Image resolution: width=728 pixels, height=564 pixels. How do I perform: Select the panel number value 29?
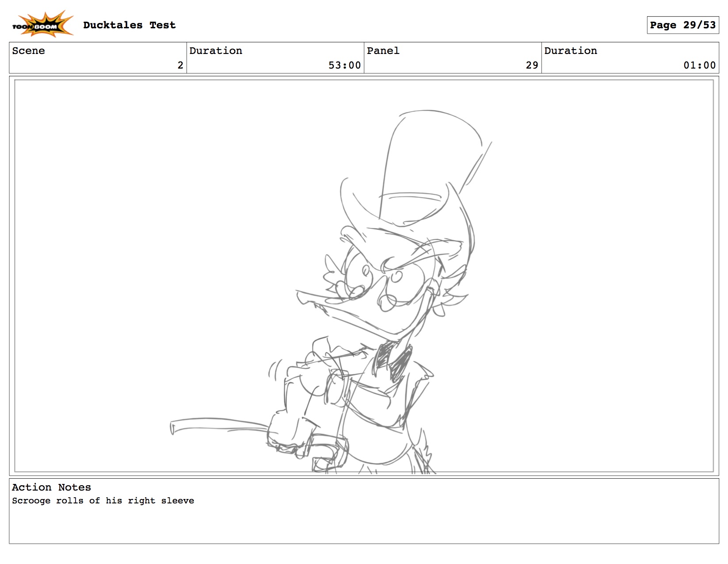click(x=532, y=65)
